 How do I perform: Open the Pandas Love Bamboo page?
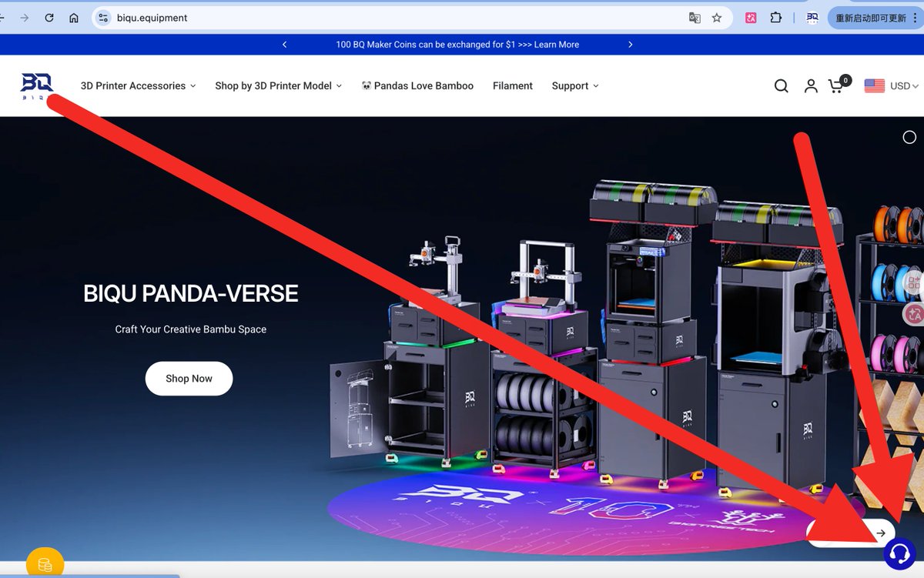tap(417, 85)
